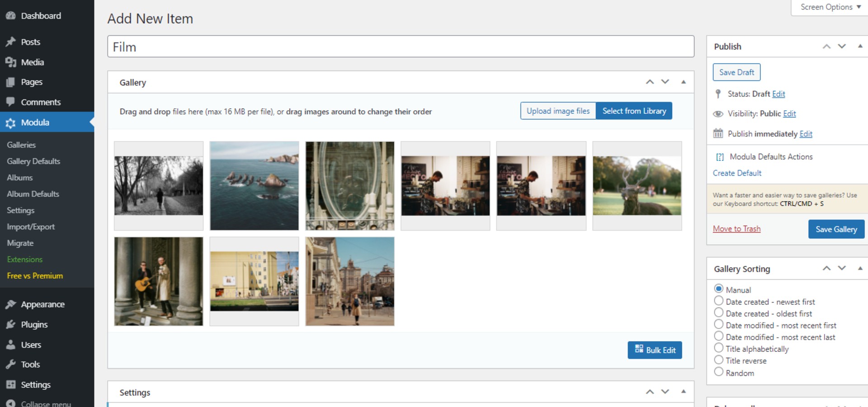Select Title reverse sorting
Viewport: 868px width, 407px height.
[718, 360]
